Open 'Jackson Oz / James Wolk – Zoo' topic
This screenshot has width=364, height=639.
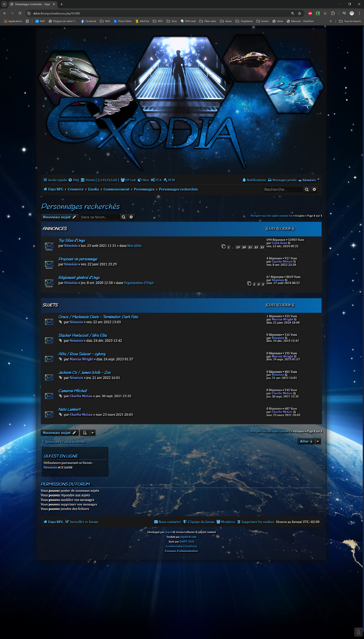pyautogui.click(x=85, y=373)
